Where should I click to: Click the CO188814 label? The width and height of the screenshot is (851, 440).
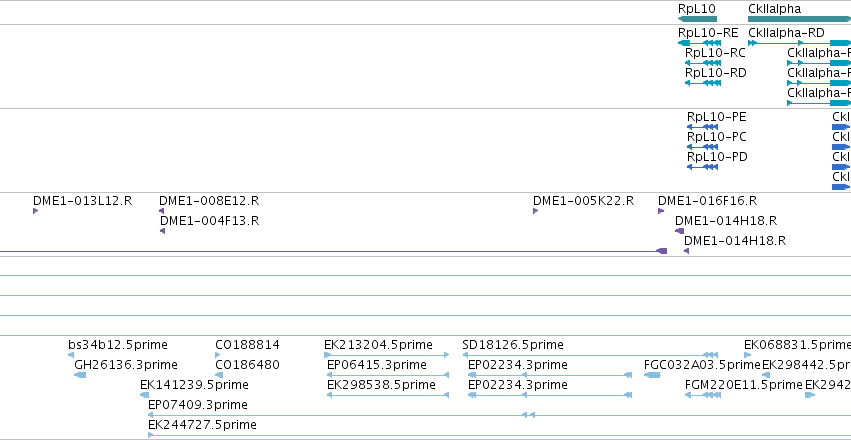pos(247,345)
